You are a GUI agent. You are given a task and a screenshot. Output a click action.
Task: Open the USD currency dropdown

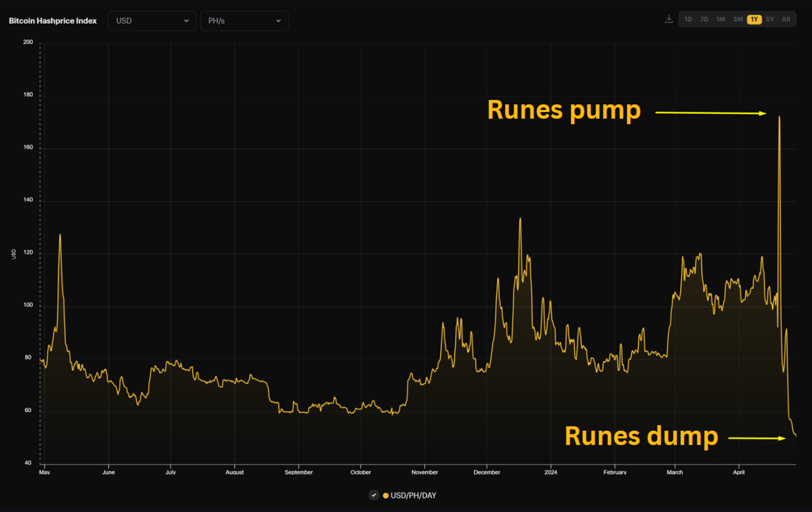tap(152, 21)
